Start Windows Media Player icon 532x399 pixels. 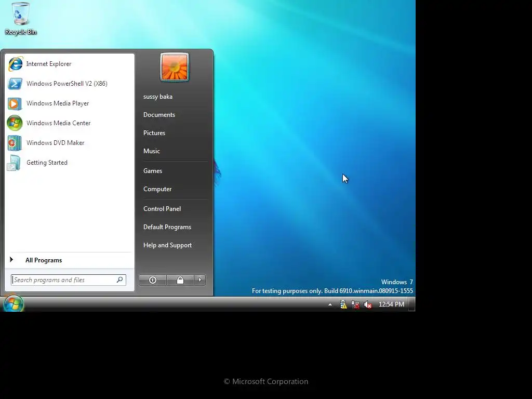[15, 103]
